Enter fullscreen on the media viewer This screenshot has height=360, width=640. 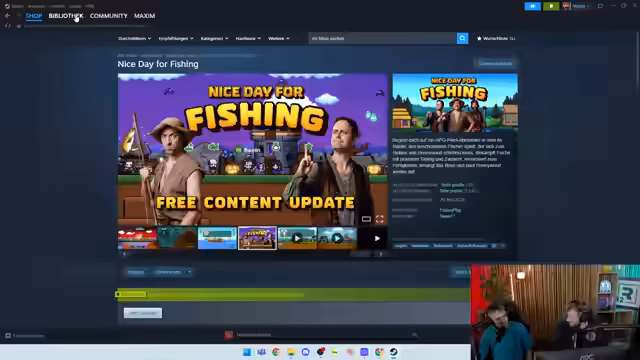(x=380, y=219)
